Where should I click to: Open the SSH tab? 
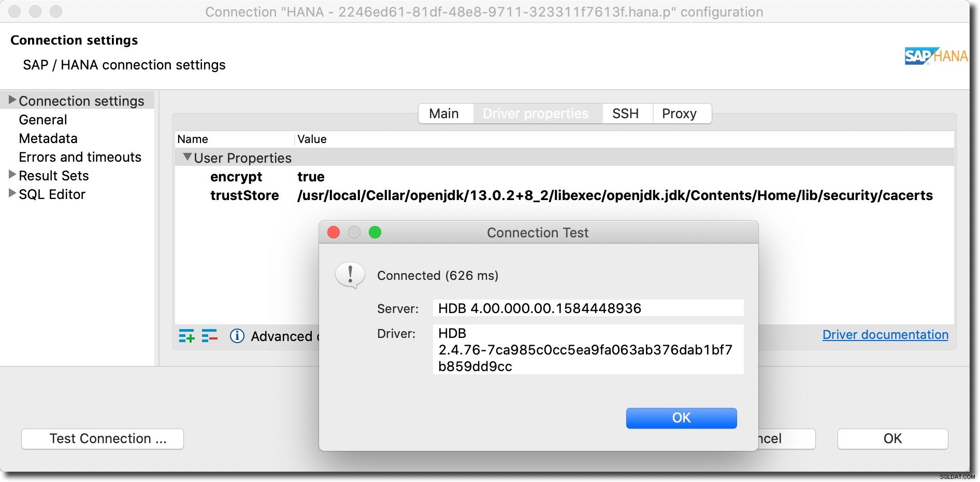tap(626, 114)
